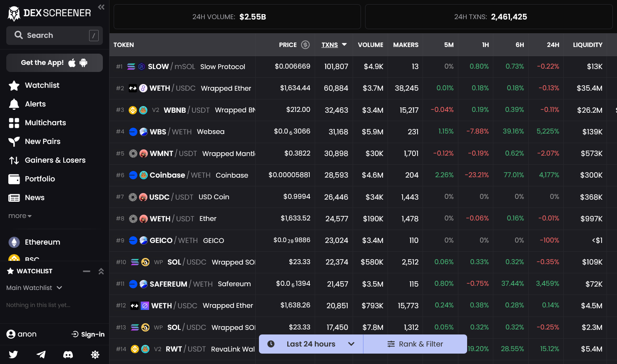Click the $0.3822 WMNT price

click(x=297, y=154)
